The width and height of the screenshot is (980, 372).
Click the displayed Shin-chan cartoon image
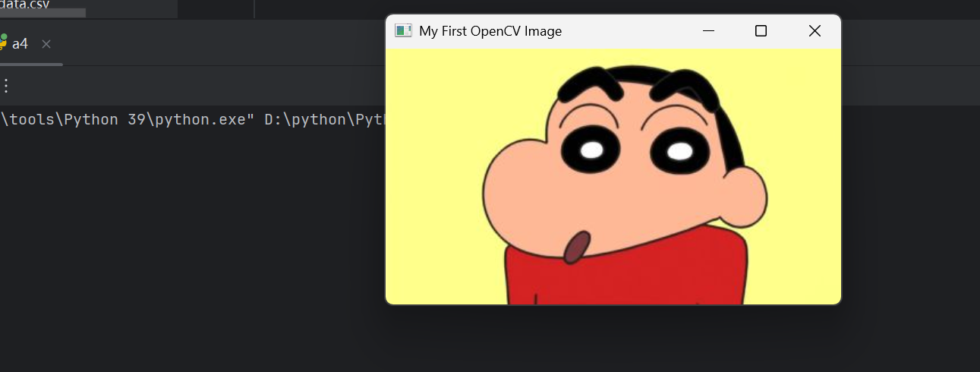613,176
